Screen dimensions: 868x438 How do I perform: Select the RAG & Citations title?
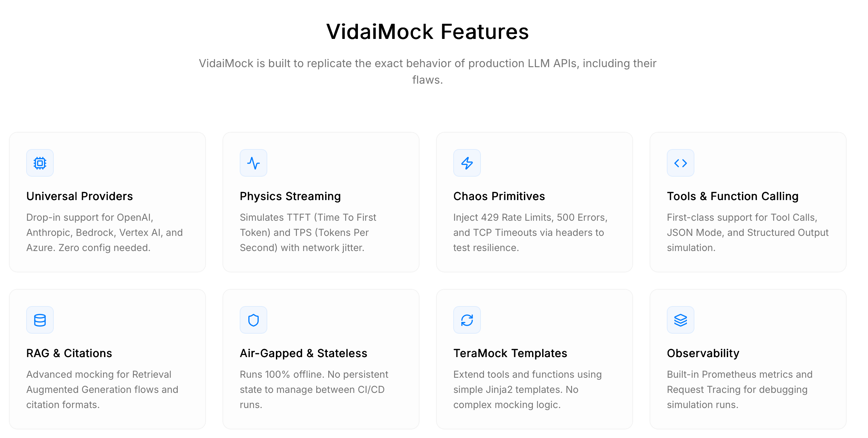coord(69,353)
